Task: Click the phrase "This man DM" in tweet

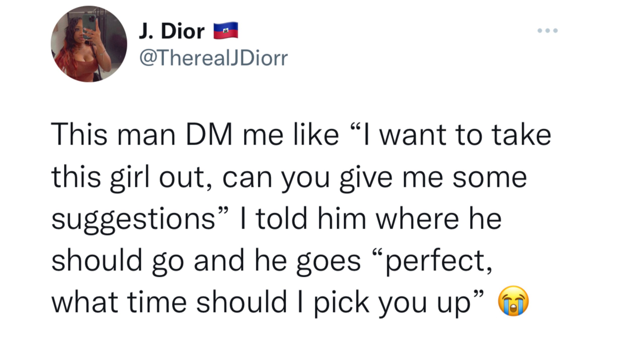Action: pos(141,134)
